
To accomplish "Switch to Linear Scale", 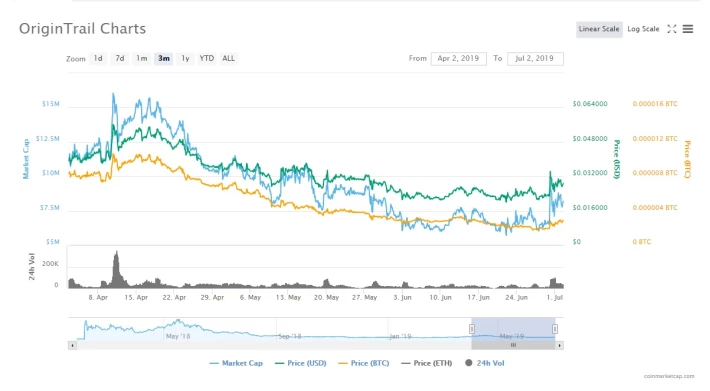I will (x=599, y=29).
